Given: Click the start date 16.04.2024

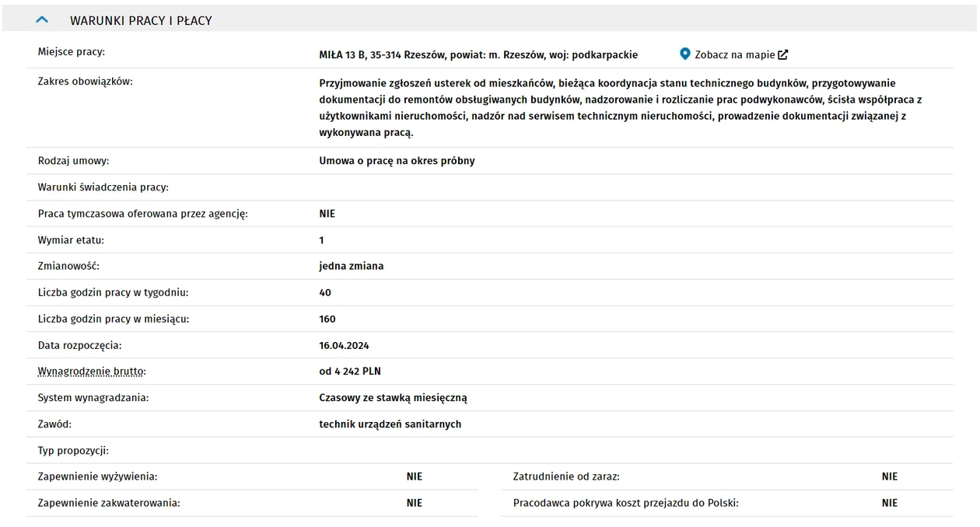Looking at the screenshot, I should (344, 345).
